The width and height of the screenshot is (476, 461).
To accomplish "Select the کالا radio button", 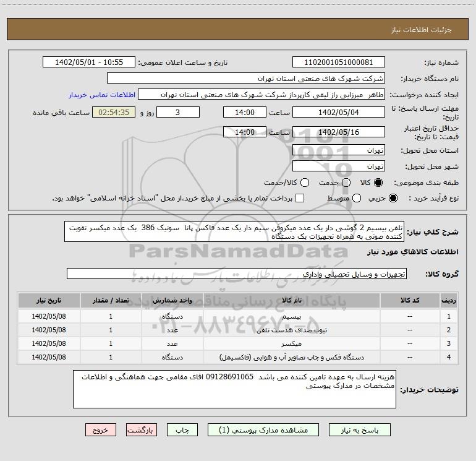I will tap(378, 183).
